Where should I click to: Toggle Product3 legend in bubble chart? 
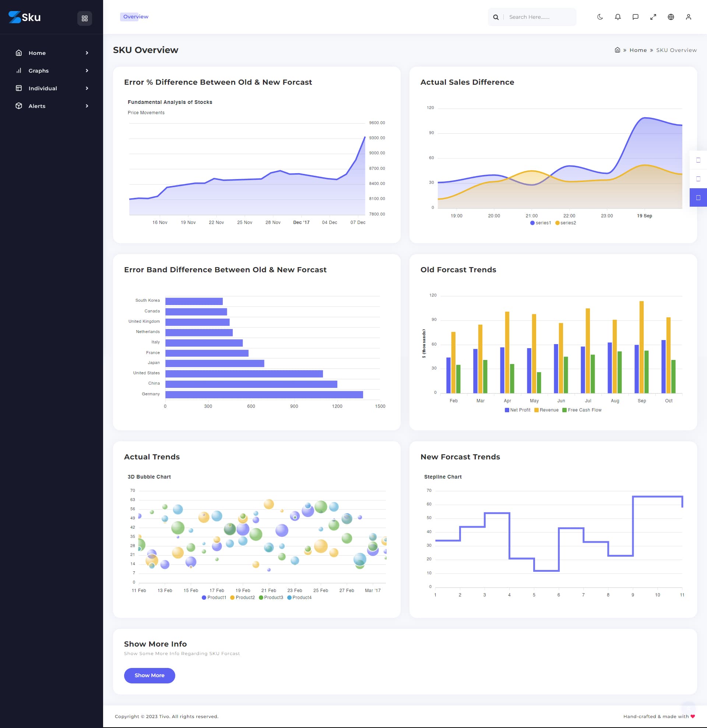[271, 598]
